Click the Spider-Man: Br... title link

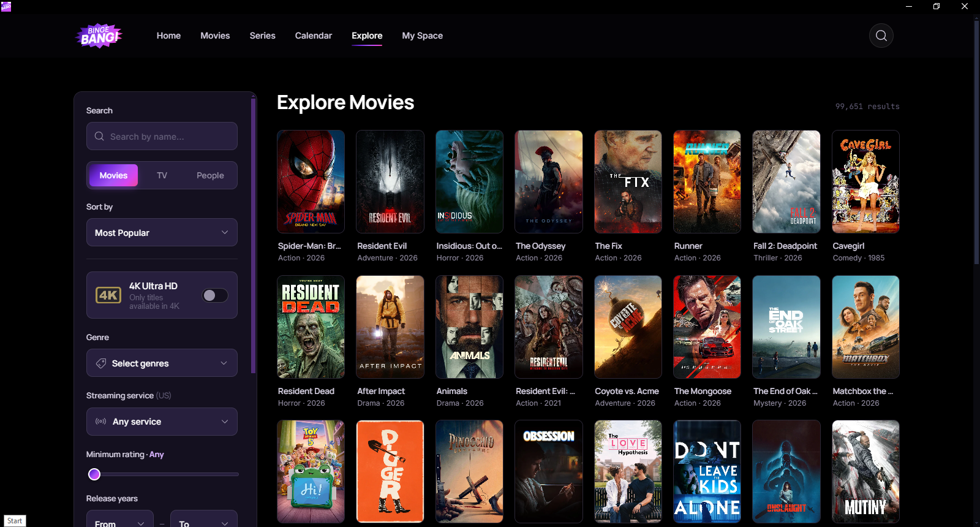[309, 246]
